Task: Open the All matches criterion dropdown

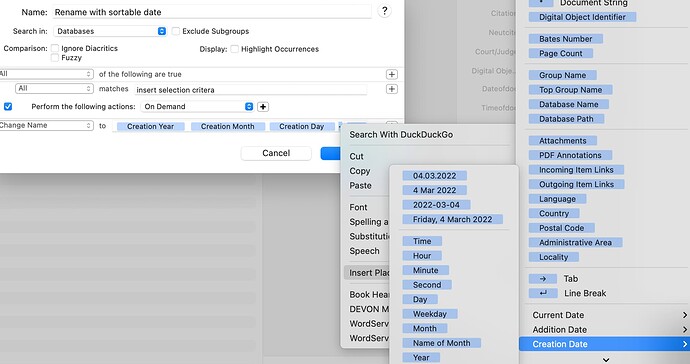Action: point(54,88)
